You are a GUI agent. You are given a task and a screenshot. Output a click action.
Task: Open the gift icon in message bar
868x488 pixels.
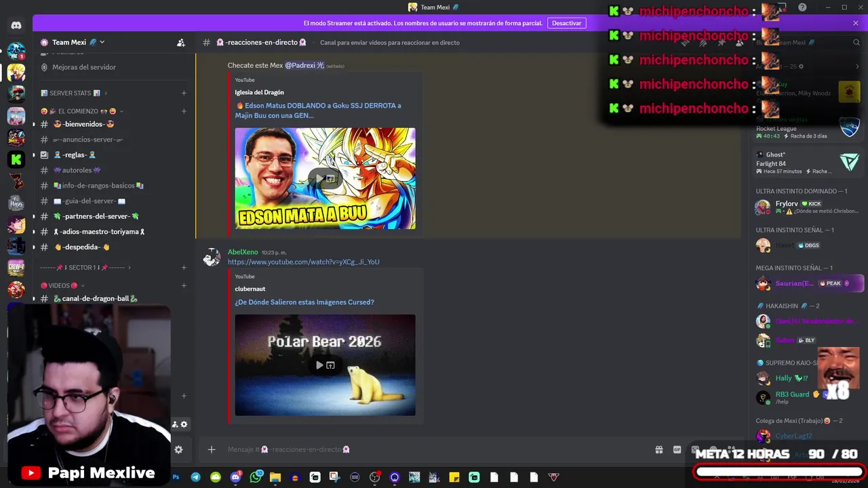(x=658, y=449)
